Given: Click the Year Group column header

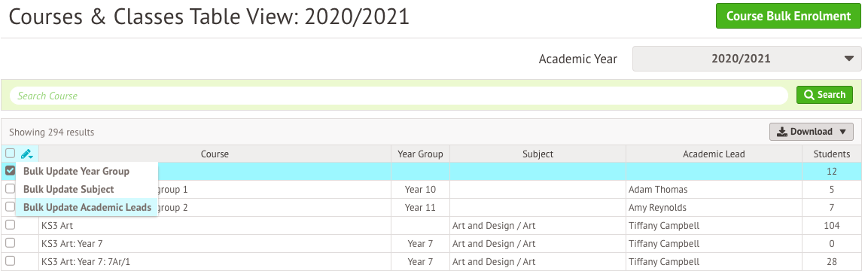Looking at the screenshot, I should [x=421, y=154].
